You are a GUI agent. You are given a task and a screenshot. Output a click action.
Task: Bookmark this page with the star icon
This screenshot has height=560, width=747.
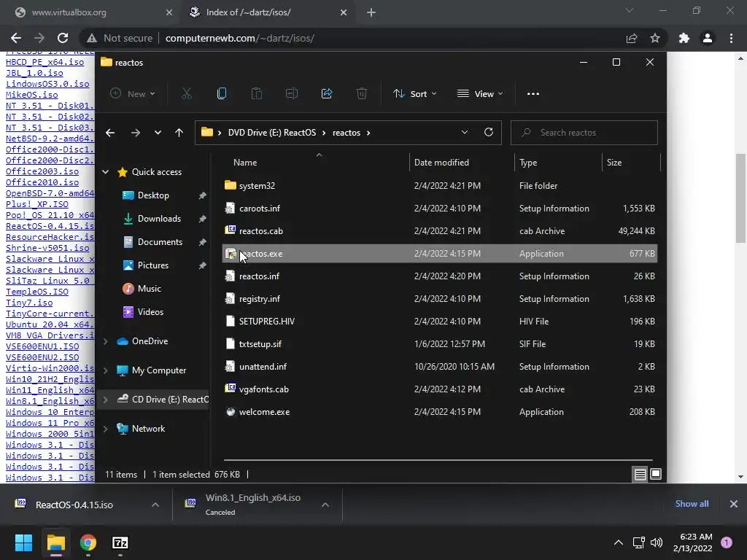pyautogui.click(x=655, y=38)
